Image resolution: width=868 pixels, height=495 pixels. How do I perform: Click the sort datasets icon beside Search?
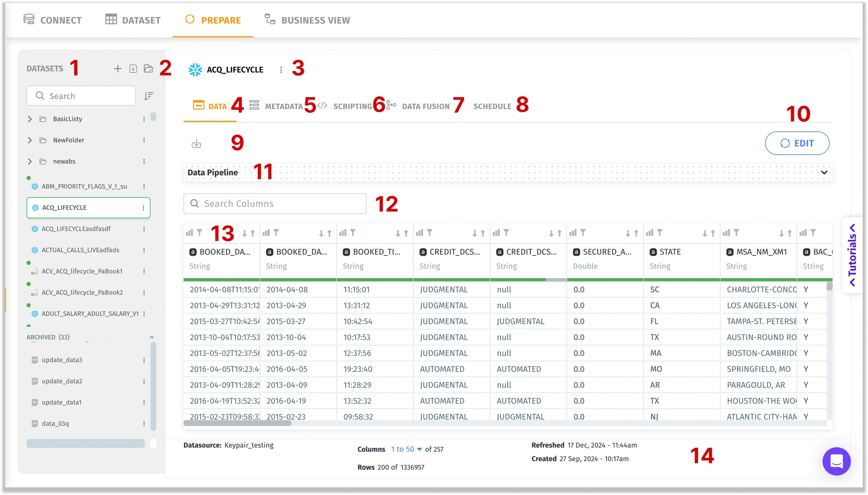coord(149,96)
